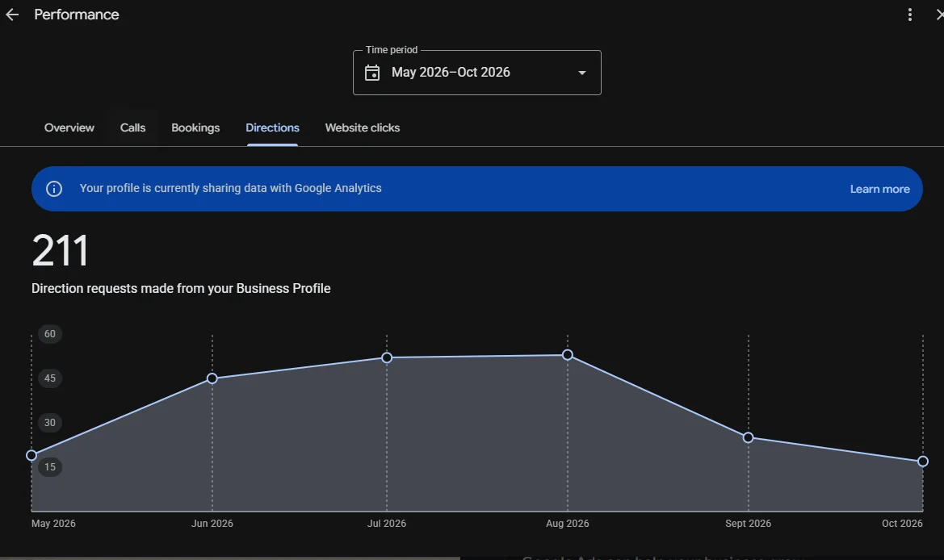944x560 pixels.
Task: Click the Google Analytics sharing banner text
Action: coord(231,188)
